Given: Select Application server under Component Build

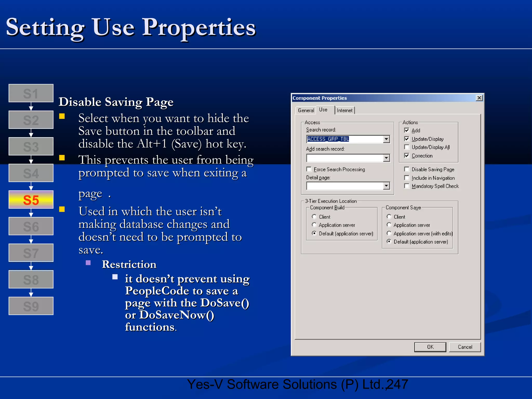Looking at the screenshot, I should [x=314, y=225].
